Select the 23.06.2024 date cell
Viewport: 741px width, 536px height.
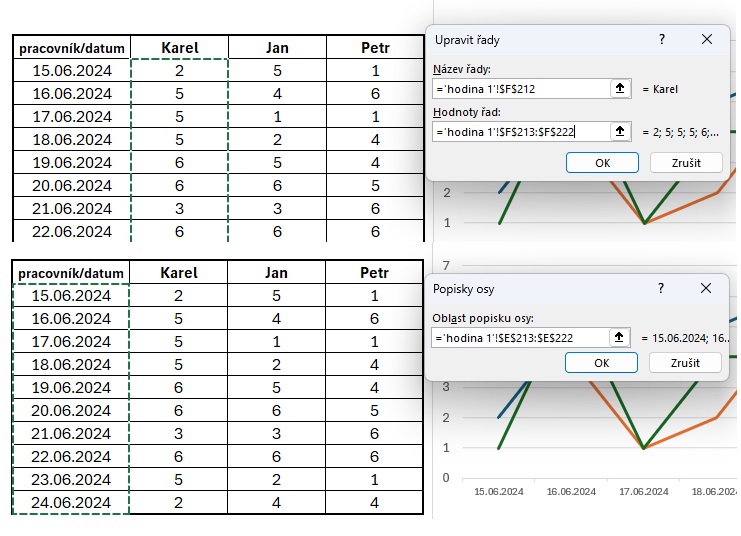(x=72, y=480)
